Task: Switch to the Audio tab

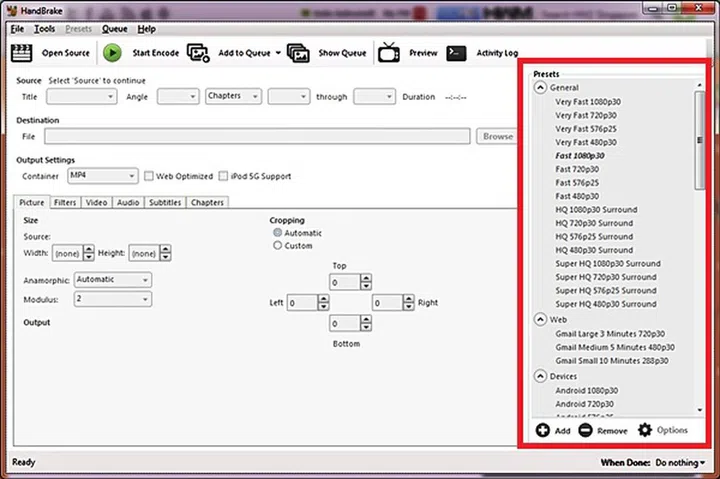Action: [x=128, y=203]
